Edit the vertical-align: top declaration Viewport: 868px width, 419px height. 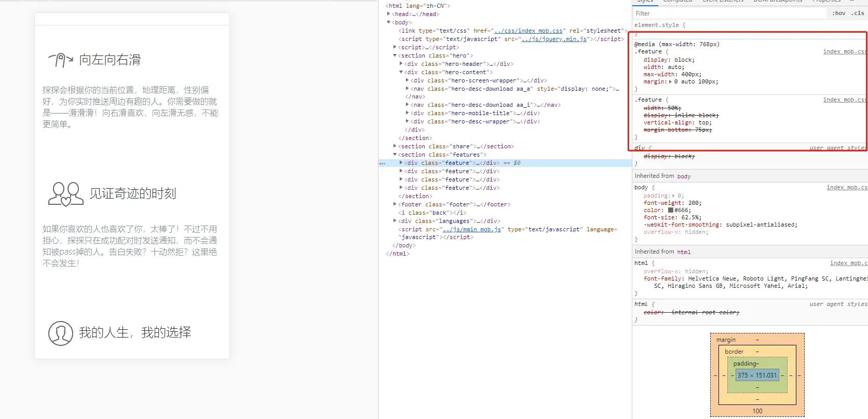[x=677, y=123]
